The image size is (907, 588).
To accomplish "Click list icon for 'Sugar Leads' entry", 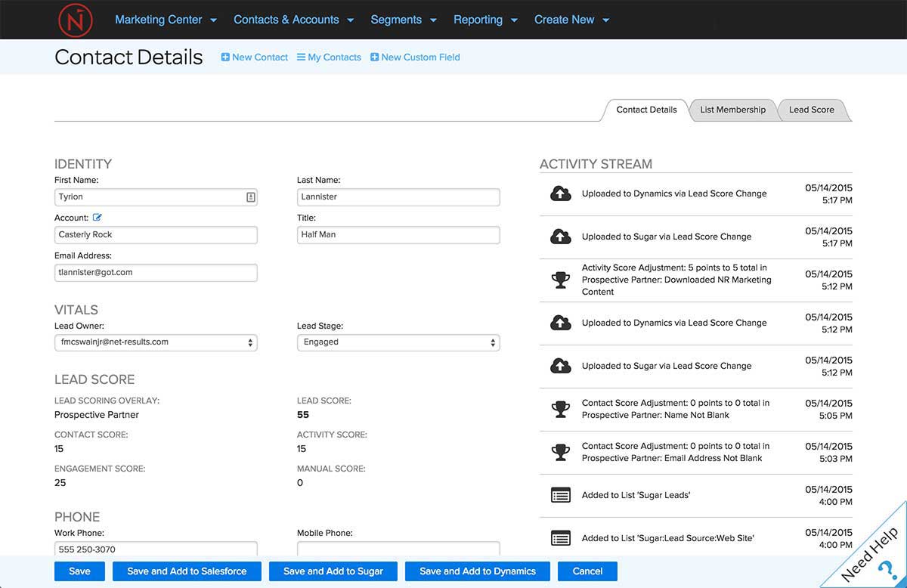I will pos(560,496).
